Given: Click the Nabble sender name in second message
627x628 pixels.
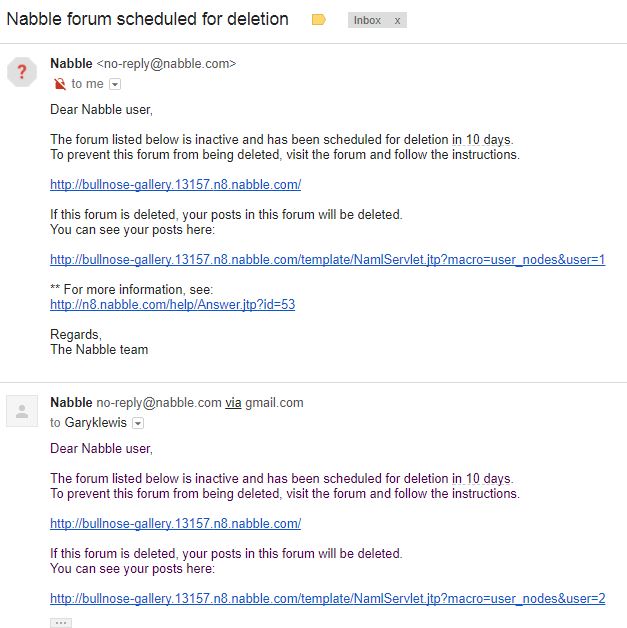Looking at the screenshot, I should point(71,403).
